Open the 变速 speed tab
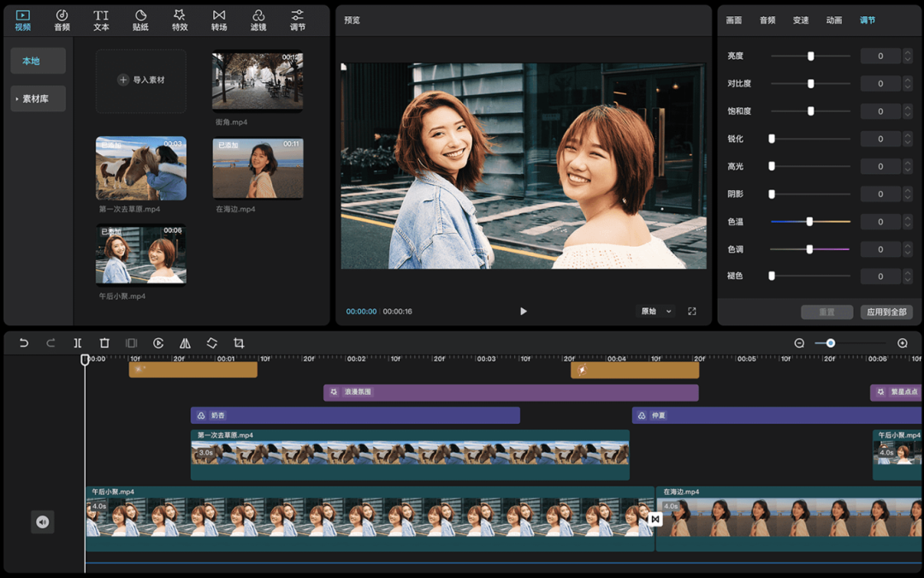 [801, 21]
